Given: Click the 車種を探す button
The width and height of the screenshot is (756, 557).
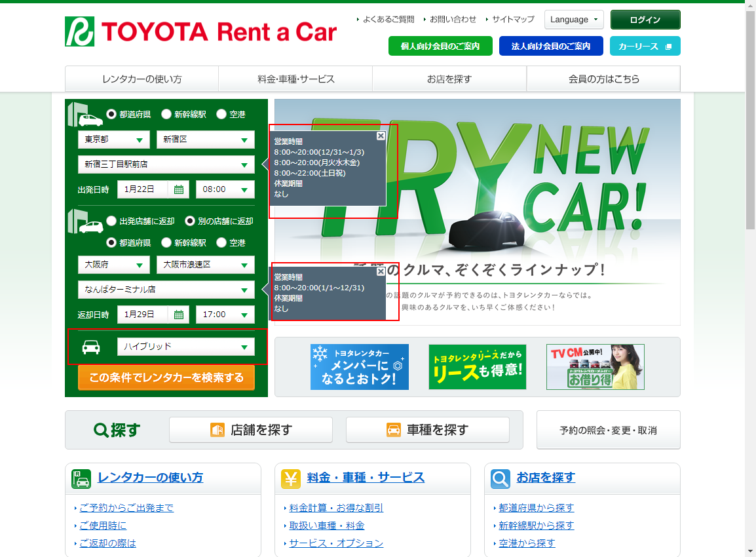Looking at the screenshot, I should click(x=428, y=430).
